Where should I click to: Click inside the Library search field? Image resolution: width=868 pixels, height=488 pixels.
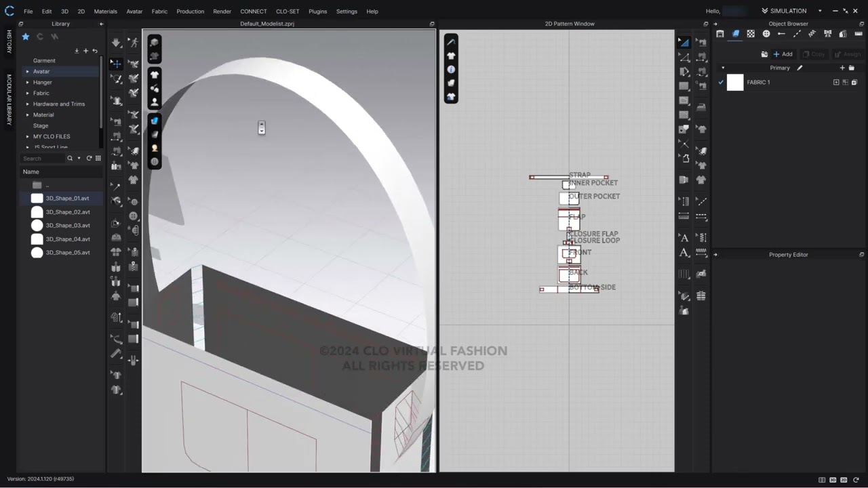pos(42,158)
